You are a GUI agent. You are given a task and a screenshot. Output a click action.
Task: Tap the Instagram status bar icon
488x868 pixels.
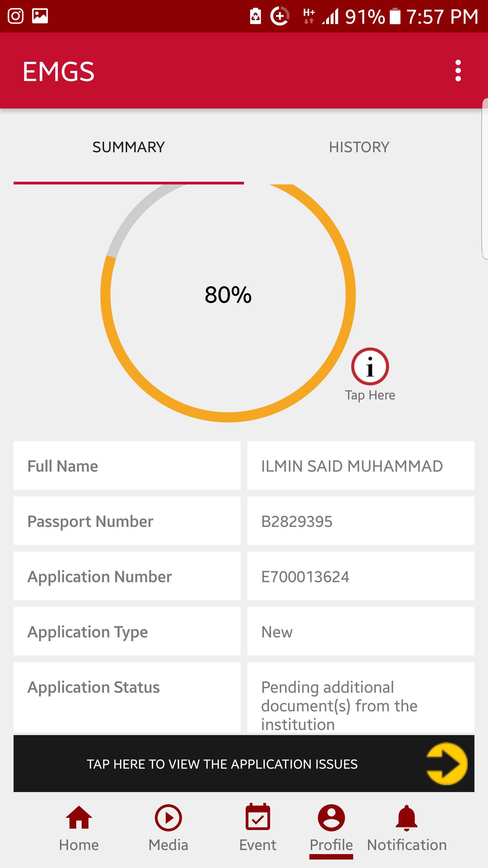click(16, 16)
